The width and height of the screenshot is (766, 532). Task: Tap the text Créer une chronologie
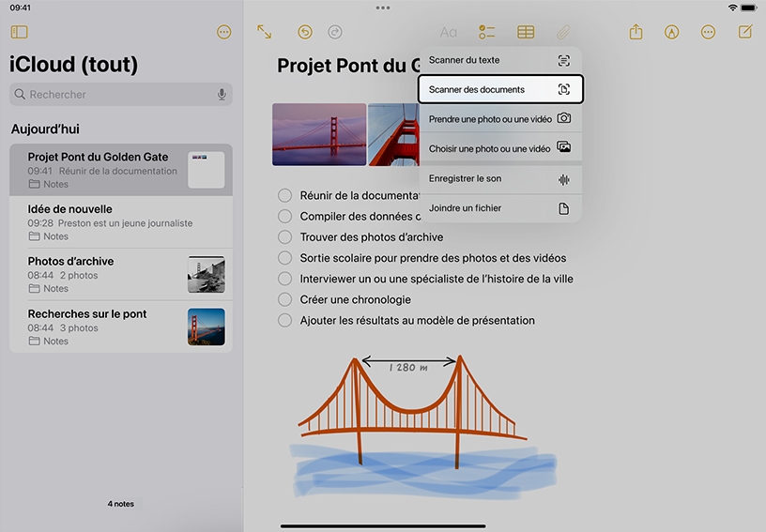point(355,299)
